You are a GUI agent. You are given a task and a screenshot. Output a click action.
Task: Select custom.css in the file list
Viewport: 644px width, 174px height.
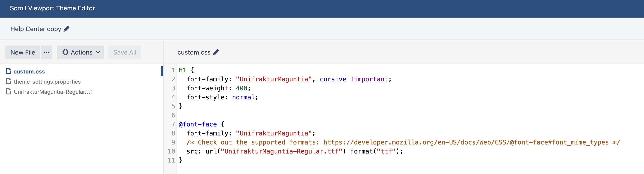(x=29, y=72)
